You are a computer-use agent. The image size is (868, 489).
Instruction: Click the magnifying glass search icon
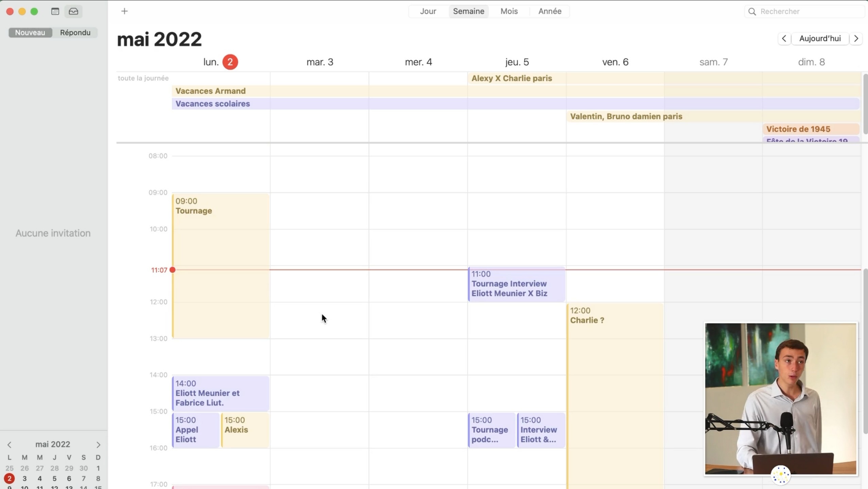(752, 12)
